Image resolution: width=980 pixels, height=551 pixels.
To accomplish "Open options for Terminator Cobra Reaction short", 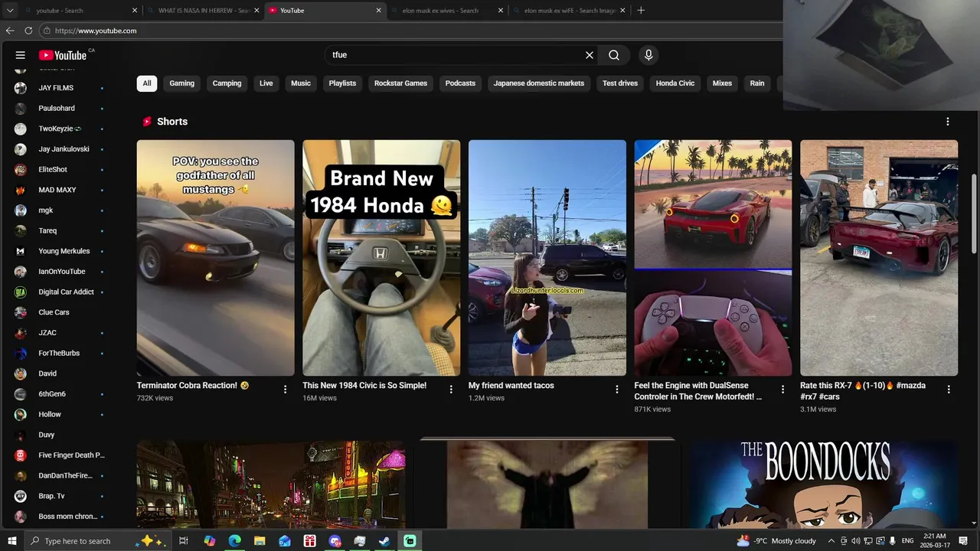I will (x=285, y=390).
